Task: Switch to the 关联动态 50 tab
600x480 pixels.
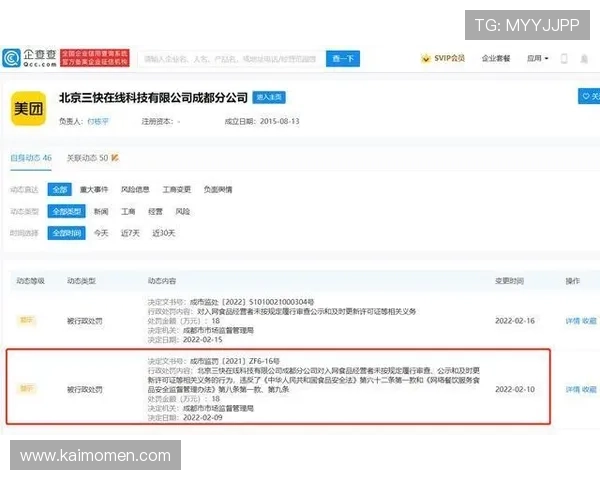Action: (x=92, y=158)
